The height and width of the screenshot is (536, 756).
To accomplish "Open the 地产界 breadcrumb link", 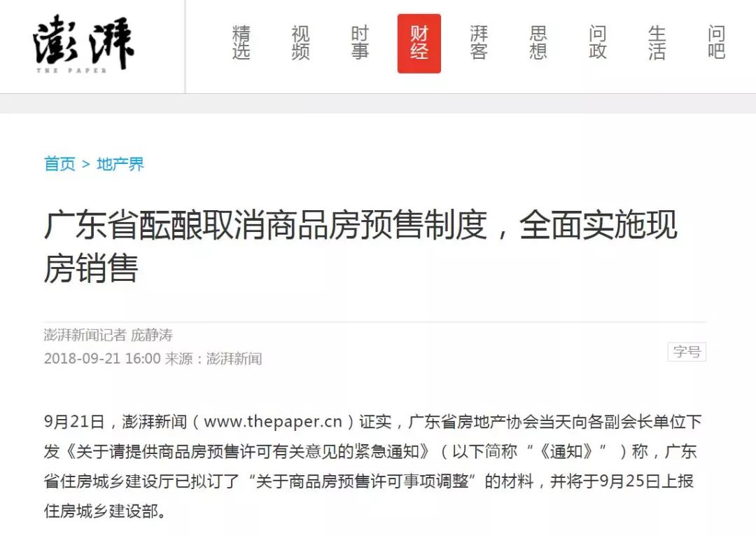I will pos(120,164).
